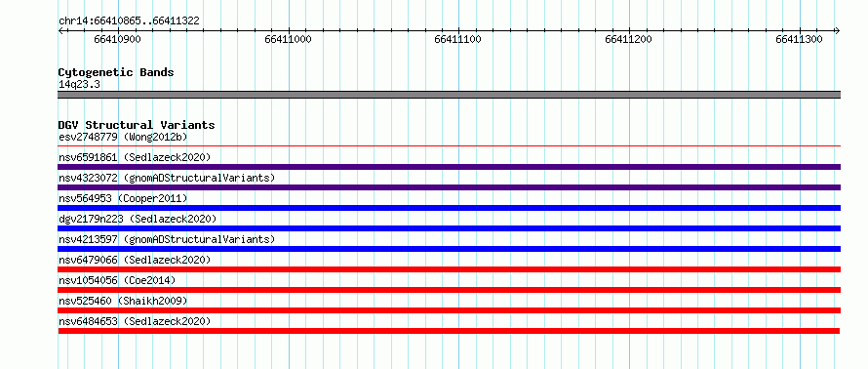Click the thin red esv2748779 feature line
868x369 pixels.
click(450, 146)
